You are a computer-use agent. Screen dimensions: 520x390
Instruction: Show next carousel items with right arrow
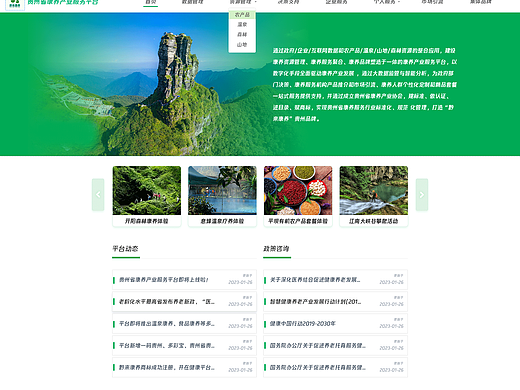[x=422, y=195]
